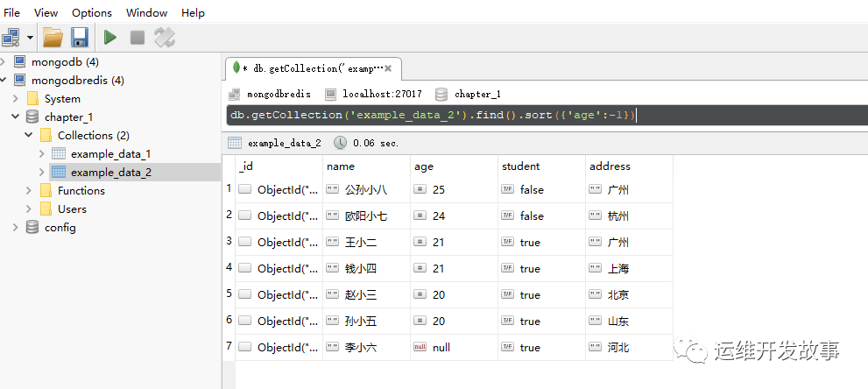Select the name cell 李小六

pyautogui.click(x=366, y=348)
